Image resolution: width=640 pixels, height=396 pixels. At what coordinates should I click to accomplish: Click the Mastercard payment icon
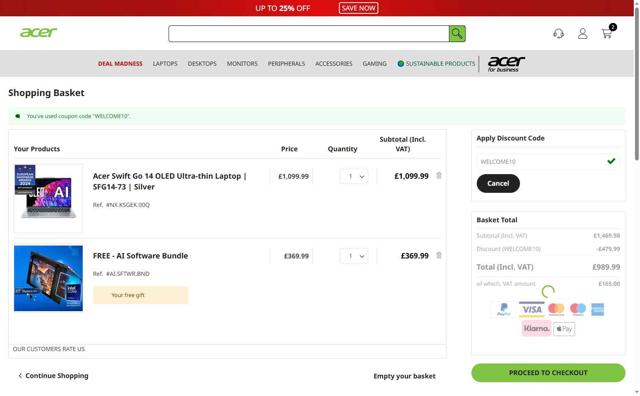tap(556, 309)
